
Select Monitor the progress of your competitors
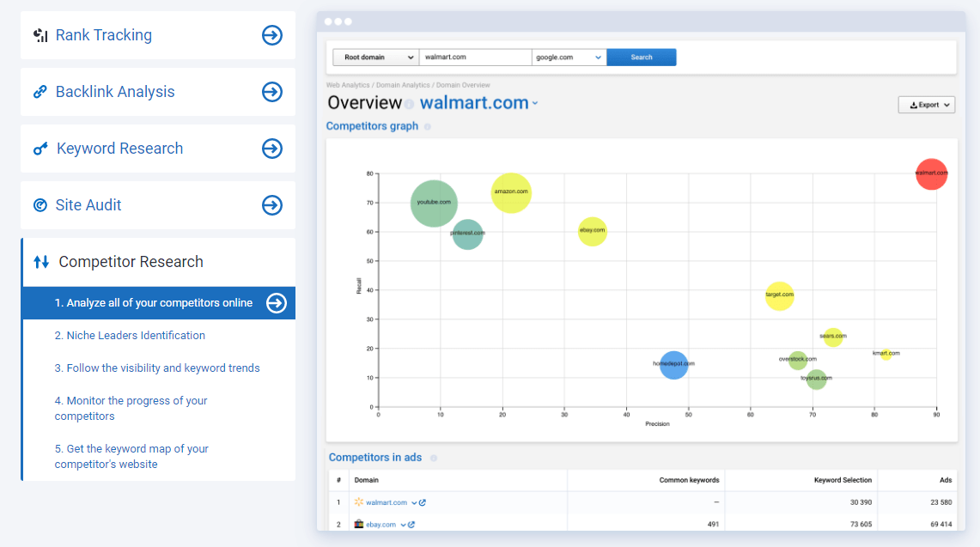131,408
